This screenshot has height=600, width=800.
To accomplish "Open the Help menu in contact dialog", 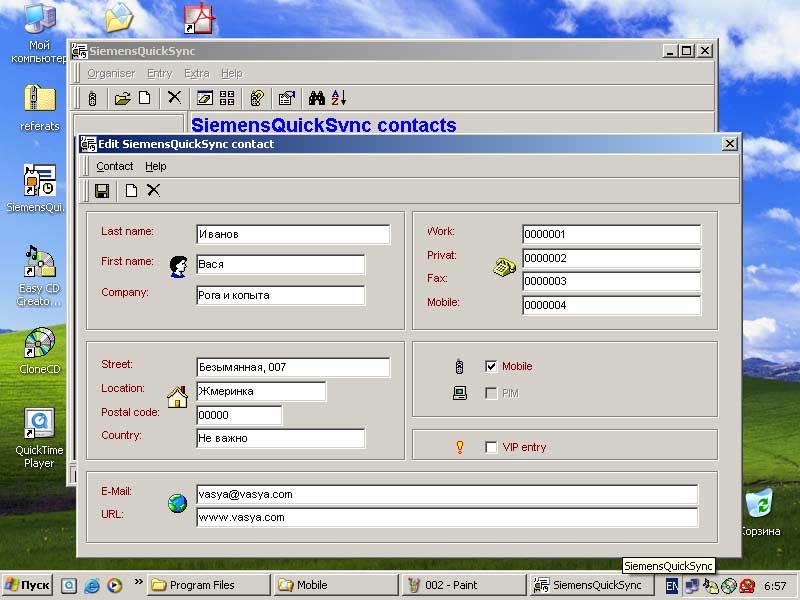I will coord(156,166).
